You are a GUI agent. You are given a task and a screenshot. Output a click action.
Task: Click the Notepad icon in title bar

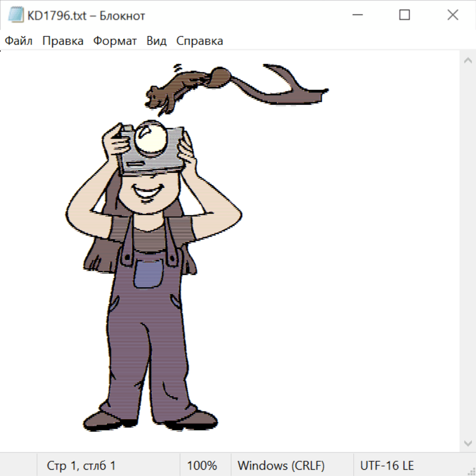point(16,15)
